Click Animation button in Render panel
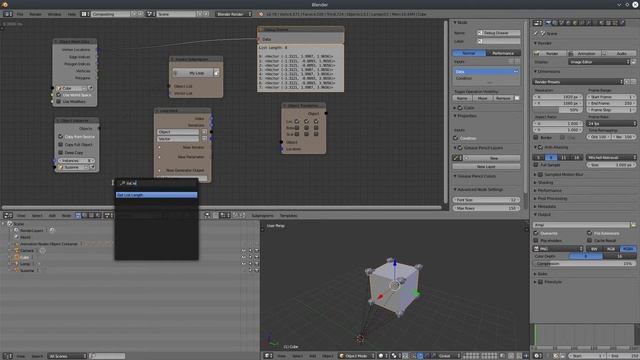The width and height of the screenshot is (640, 360). coord(584,53)
